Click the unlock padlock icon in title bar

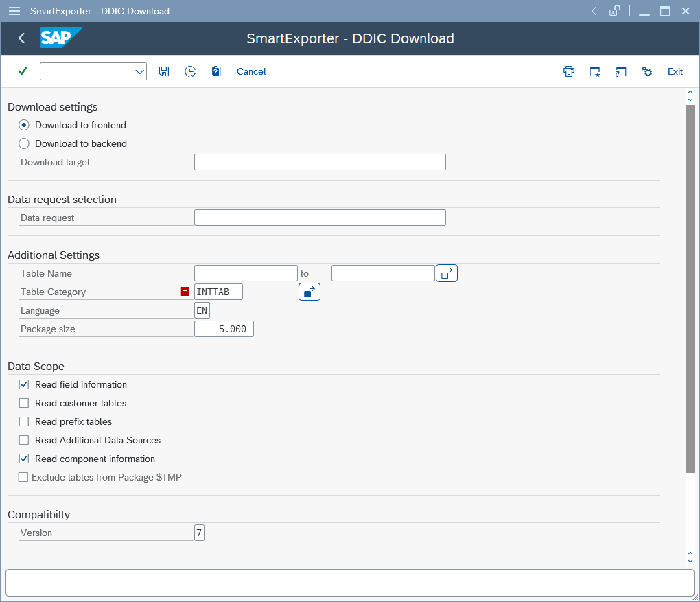tap(615, 11)
